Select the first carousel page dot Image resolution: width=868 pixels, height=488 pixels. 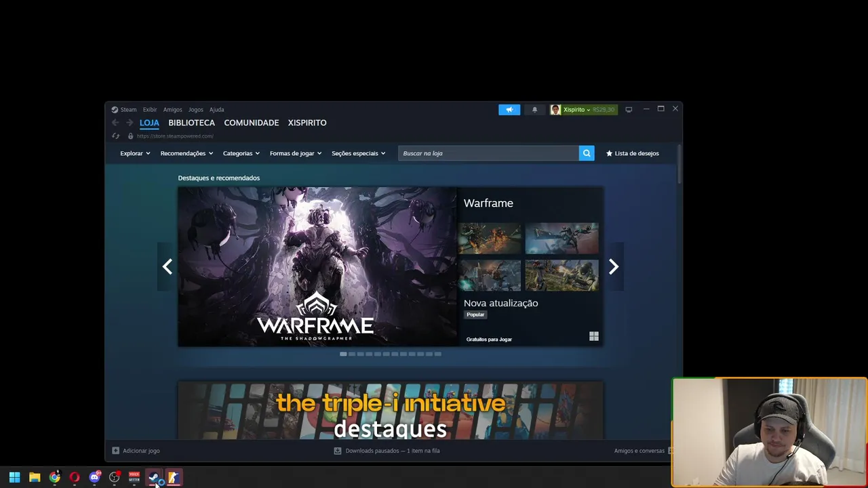[343, 354]
